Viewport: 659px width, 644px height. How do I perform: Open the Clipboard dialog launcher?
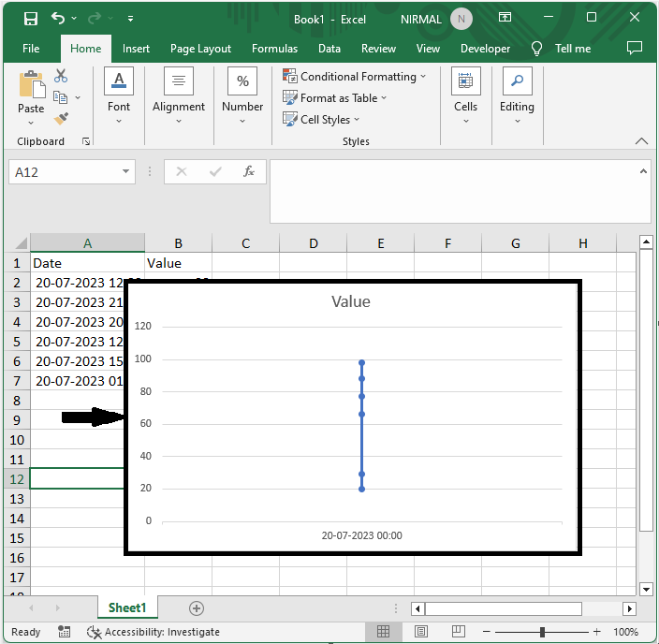point(86,141)
